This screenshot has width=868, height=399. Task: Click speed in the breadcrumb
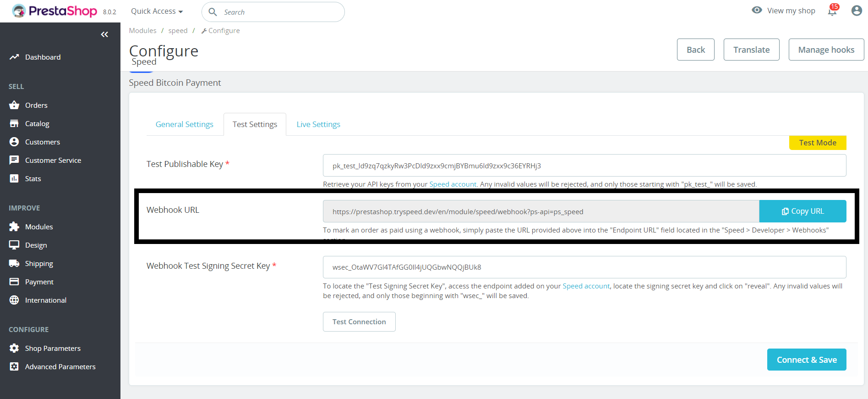[178, 30]
